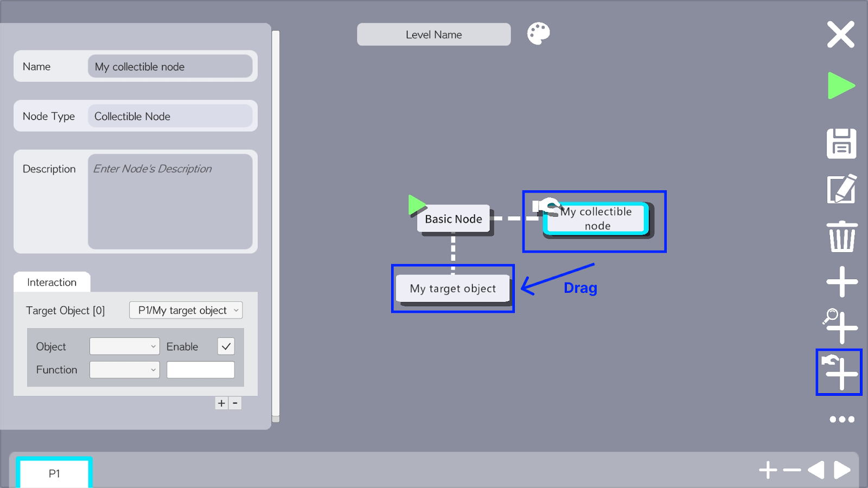Screen dimensions: 868x488
Task: Add an interaction entry with the small plus button
Action: click(x=221, y=403)
